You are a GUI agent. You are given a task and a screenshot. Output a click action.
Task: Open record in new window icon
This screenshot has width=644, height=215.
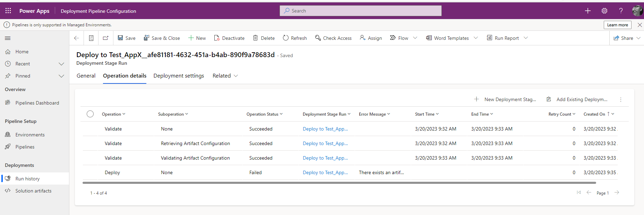pos(106,38)
